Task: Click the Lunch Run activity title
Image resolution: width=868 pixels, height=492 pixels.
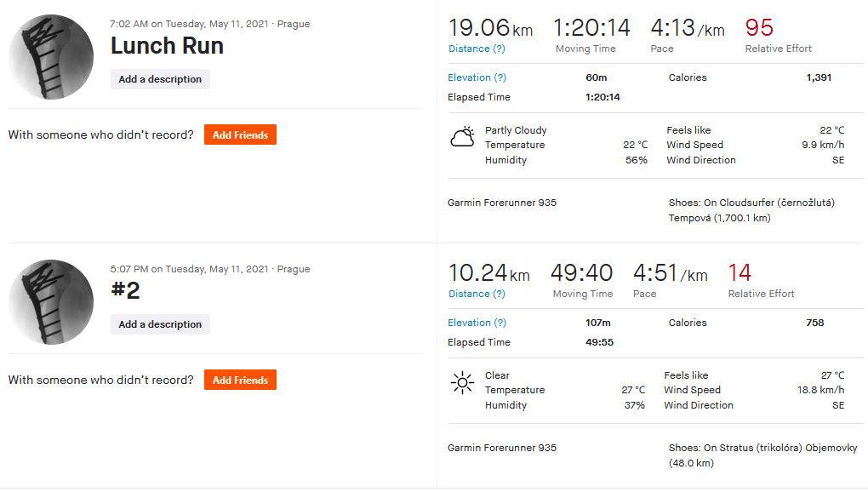Action: 167,46
